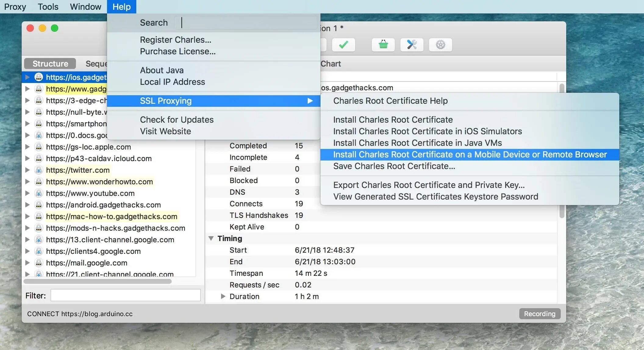Click Check for Updates in Help menu

tap(177, 120)
